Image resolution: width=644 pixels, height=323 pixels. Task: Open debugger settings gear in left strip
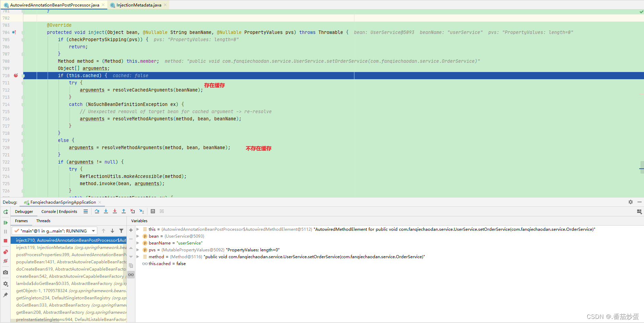click(5, 284)
